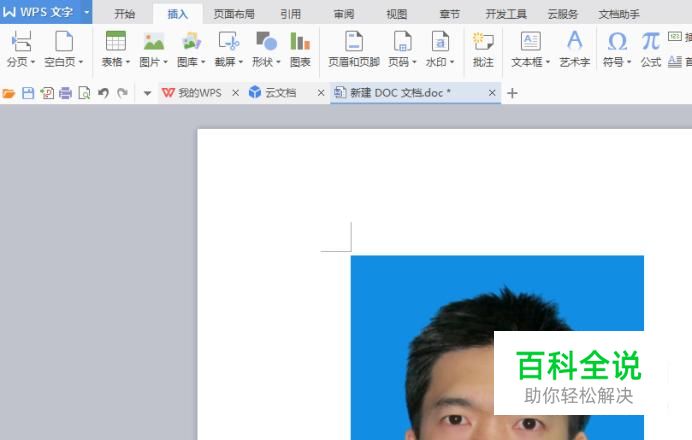Expand the 表格 dropdown arrow
This screenshot has height=440, width=692.
[128, 62]
